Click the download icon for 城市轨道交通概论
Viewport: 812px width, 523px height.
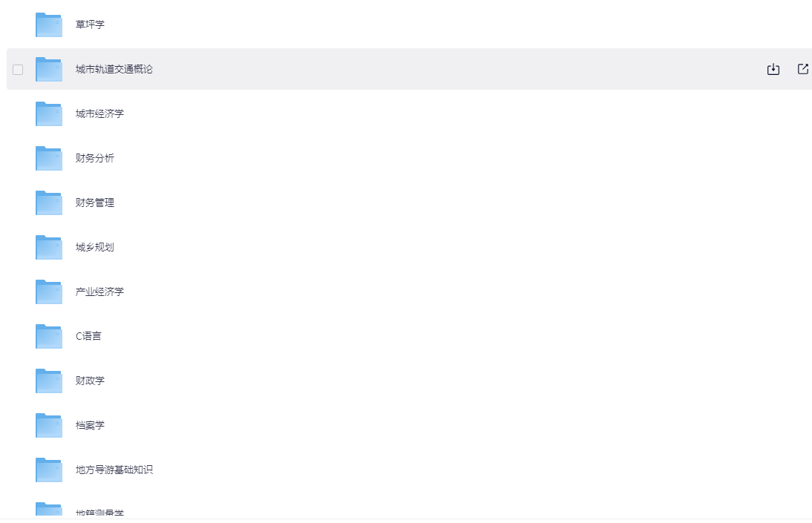[x=773, y=69]
